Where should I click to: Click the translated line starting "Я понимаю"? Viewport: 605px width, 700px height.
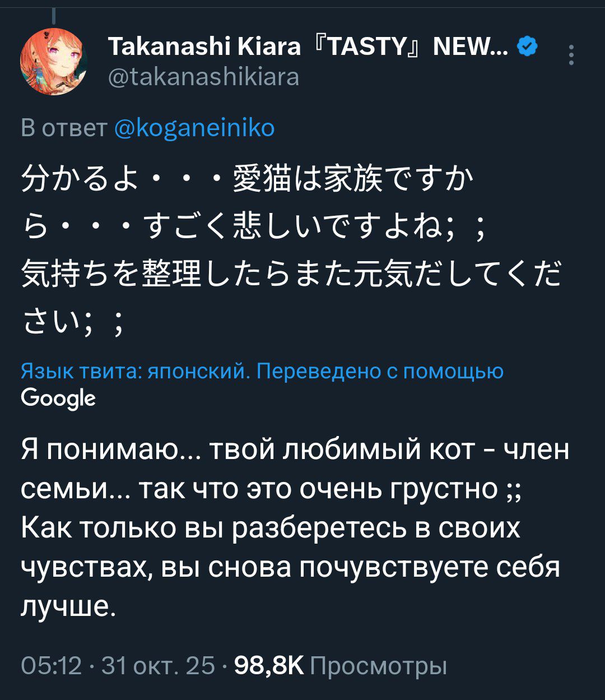[295, 450]
